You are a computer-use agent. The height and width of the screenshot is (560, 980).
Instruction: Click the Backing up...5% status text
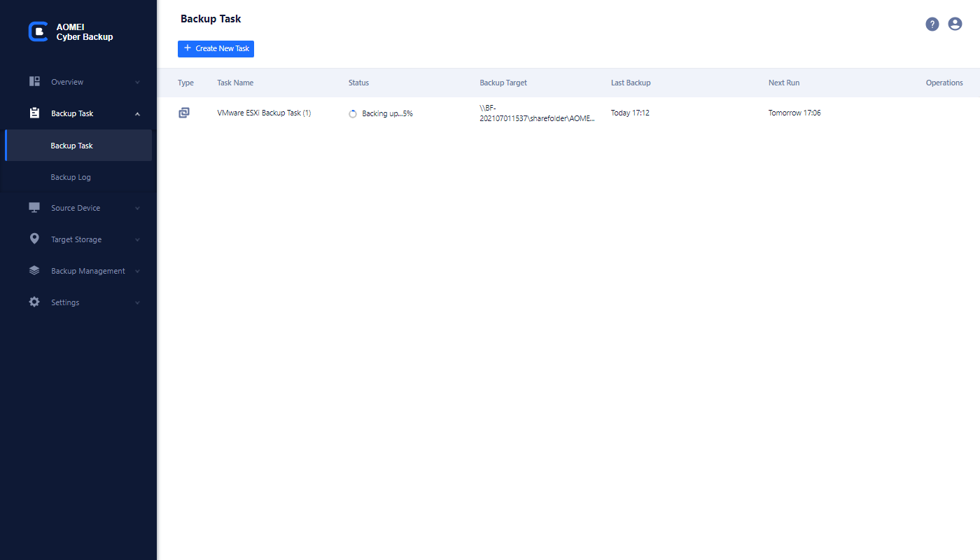pos(387,113)
